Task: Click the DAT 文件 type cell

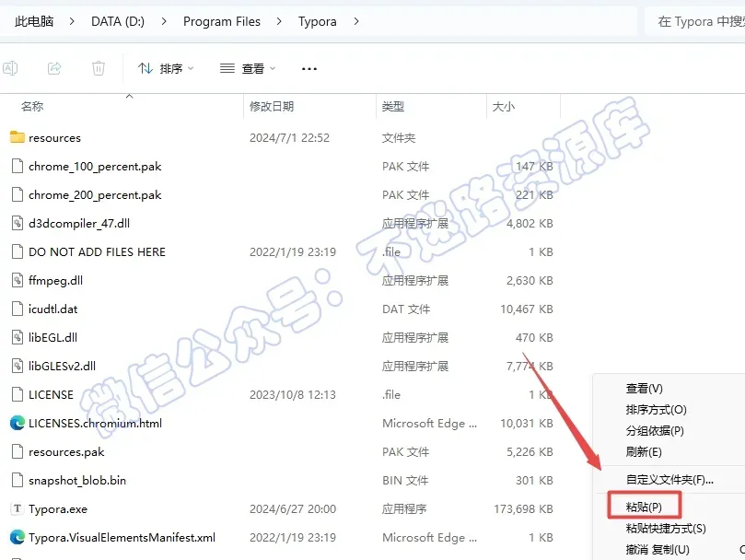Action: pyautogui.click(x=406, y=309)
